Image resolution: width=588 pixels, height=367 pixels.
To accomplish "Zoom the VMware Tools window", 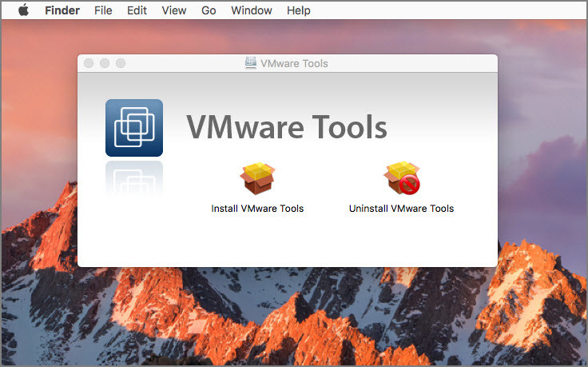I will (121, 63).
